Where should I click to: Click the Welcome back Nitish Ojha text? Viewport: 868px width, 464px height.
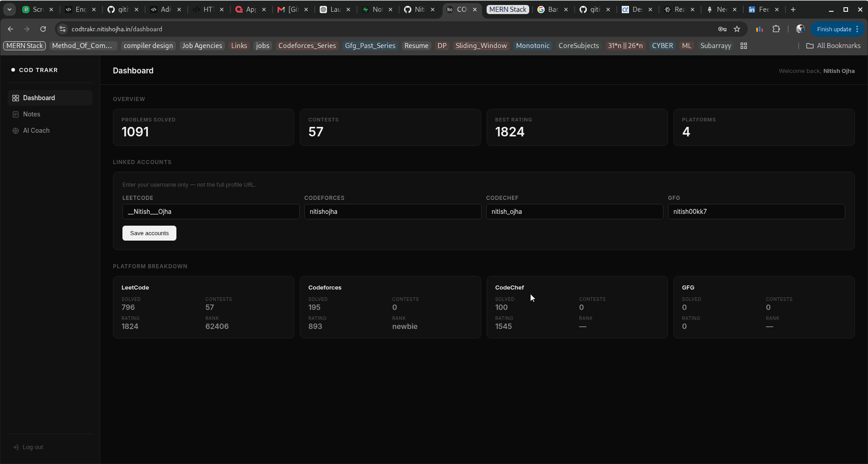tap(816, 71)
